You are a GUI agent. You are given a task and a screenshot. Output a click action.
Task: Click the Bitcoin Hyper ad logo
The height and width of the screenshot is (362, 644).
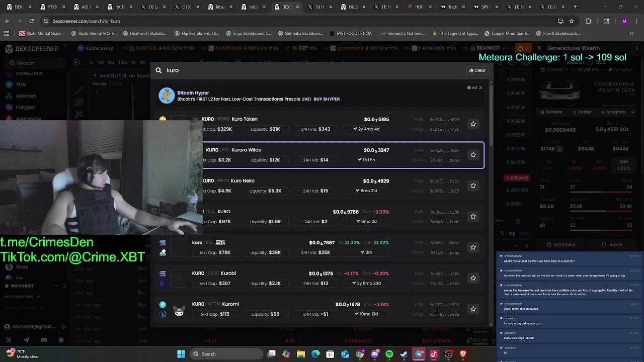(167, 96)
